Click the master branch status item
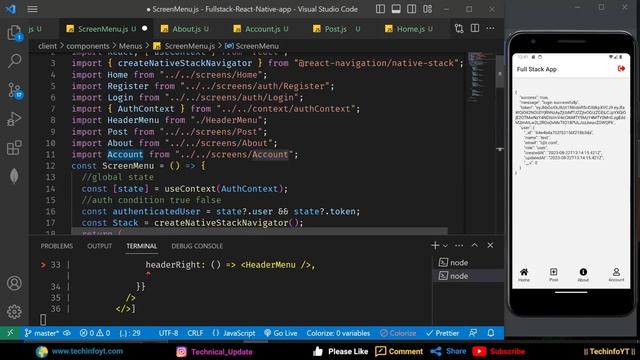This screenshot has height=360, width=640. pyautogui.click(x=41, y=333)
